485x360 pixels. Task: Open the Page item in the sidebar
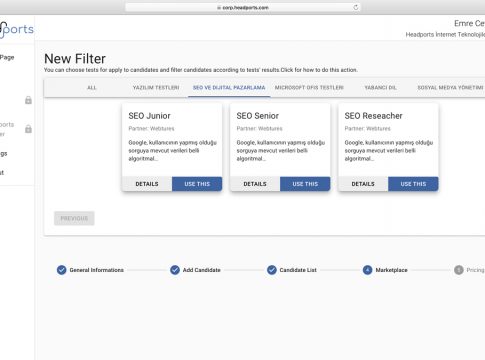[7, 57]
